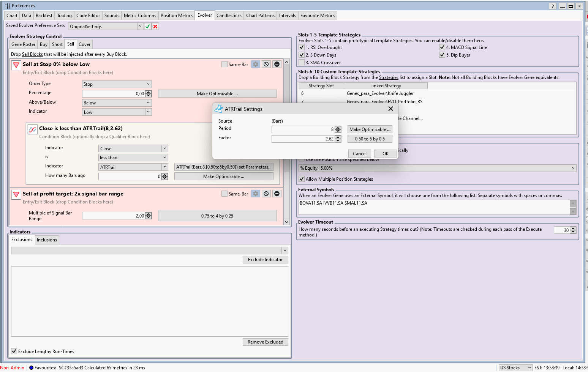588x372 pixels.
Task: Disable the Sell at Stop block (circle-slash icon)
Action: click(x=266, y=64)
